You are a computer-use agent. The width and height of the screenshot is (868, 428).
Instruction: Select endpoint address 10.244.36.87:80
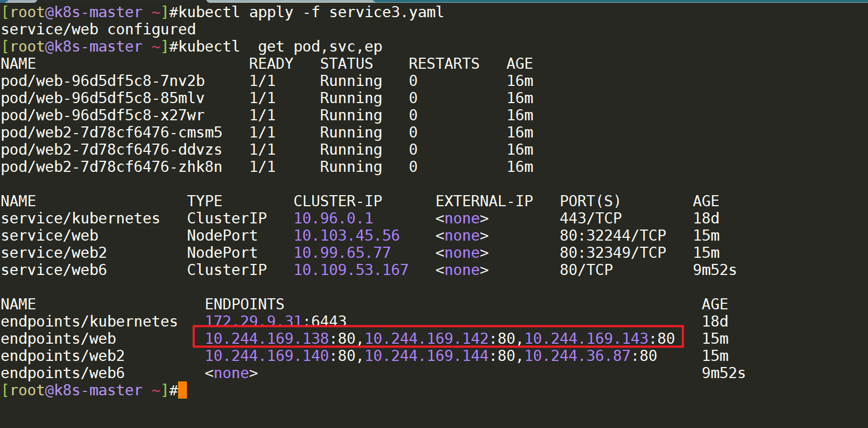point(591,356)
